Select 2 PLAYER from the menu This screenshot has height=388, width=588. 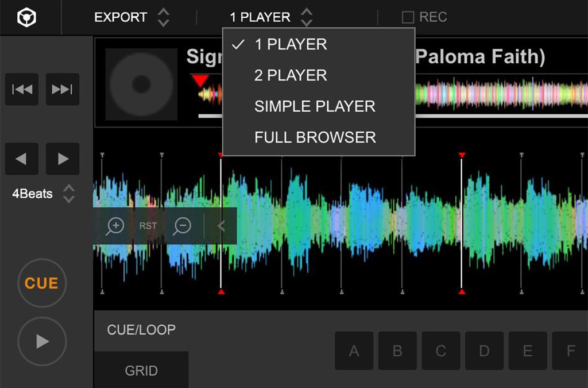click(x=291, y=75)
